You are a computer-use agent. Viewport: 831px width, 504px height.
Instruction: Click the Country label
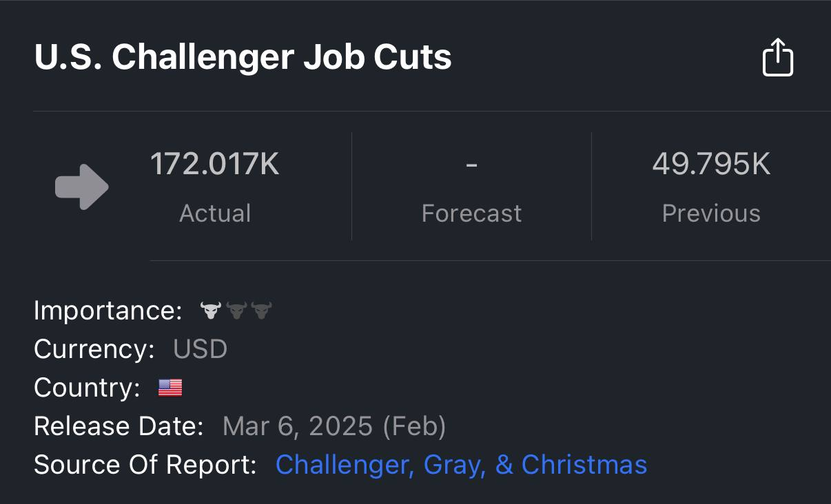pos(88,388)
